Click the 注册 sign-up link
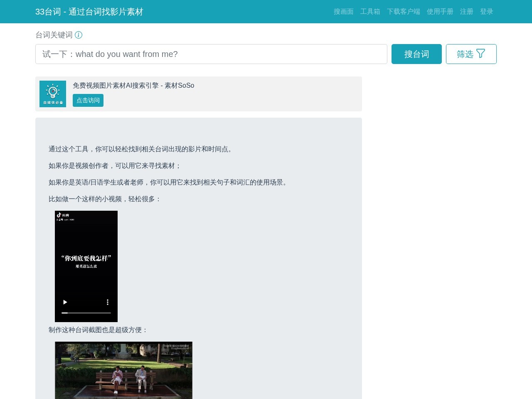This screenshot has width=532, height=399. click(466, 12)
